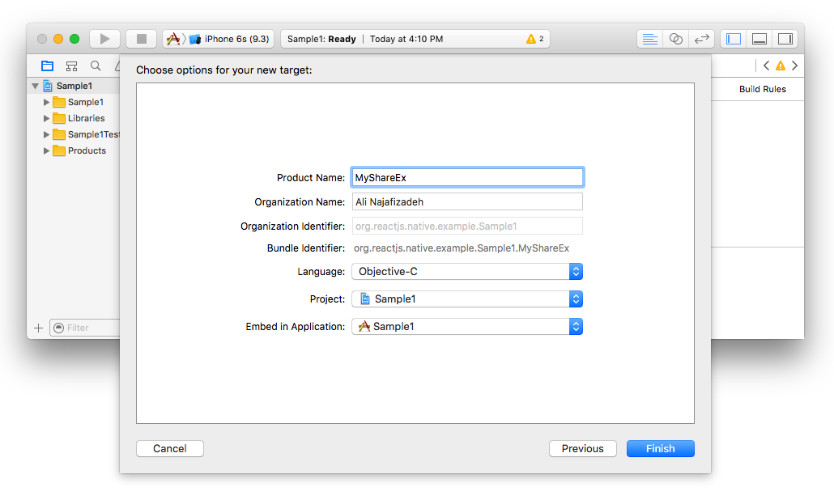Select the Sample1 project file
This screenshot has height=504, width=834.
(74, 86)
